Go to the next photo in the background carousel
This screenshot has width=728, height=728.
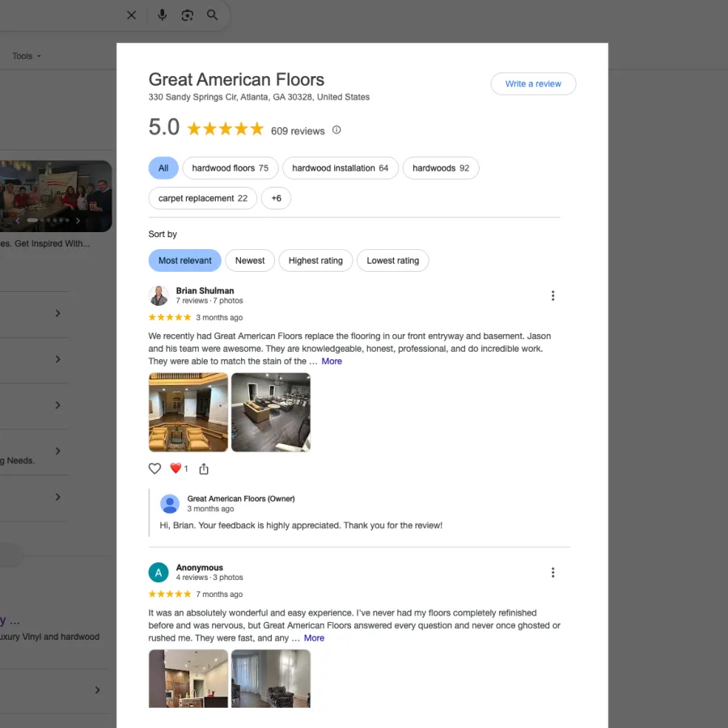(x=78, y=221)
